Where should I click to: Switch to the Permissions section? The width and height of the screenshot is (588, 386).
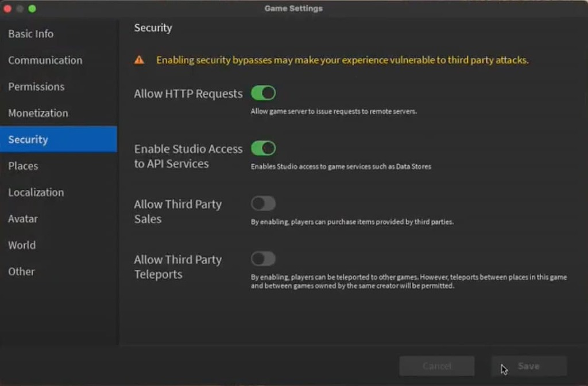(x=36, y=87)
